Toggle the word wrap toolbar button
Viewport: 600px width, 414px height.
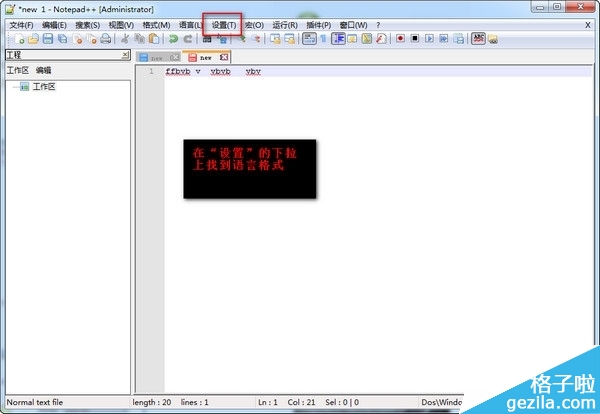309,39
